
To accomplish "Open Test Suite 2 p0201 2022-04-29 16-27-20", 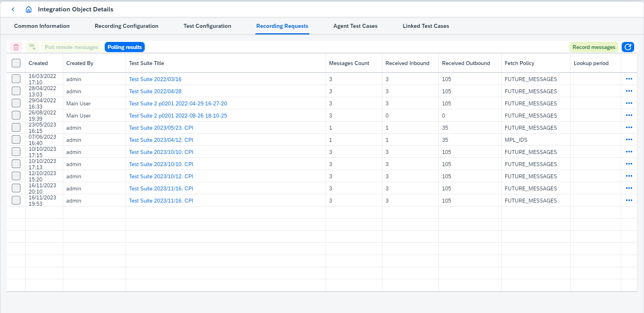I will pyautogui.click(x=178, y=103).
